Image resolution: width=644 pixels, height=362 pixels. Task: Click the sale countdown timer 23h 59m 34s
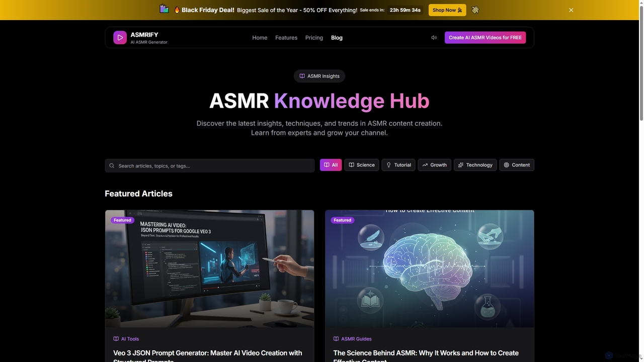pyautogui.click(x=405, y=10)
